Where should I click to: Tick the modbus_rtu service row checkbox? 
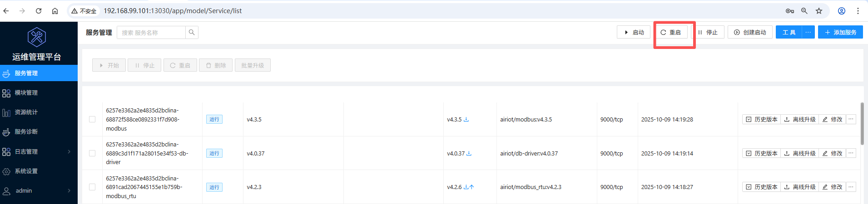click(x=92, y=187)
